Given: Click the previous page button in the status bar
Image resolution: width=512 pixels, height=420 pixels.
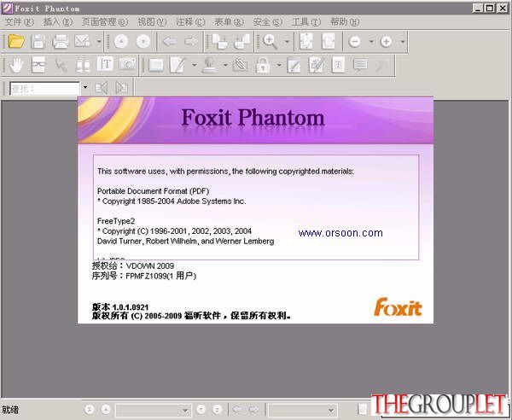Looking at the screenshot, I should [106, 409].
